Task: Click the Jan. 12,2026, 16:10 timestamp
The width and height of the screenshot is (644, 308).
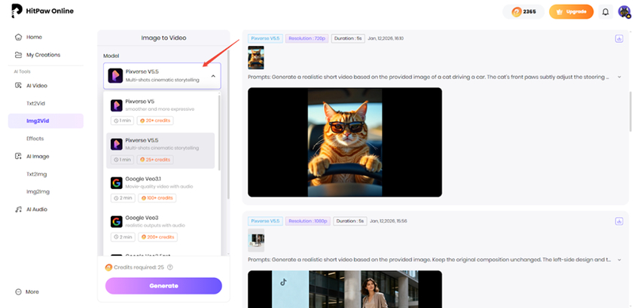Action: tap(385, 38)
